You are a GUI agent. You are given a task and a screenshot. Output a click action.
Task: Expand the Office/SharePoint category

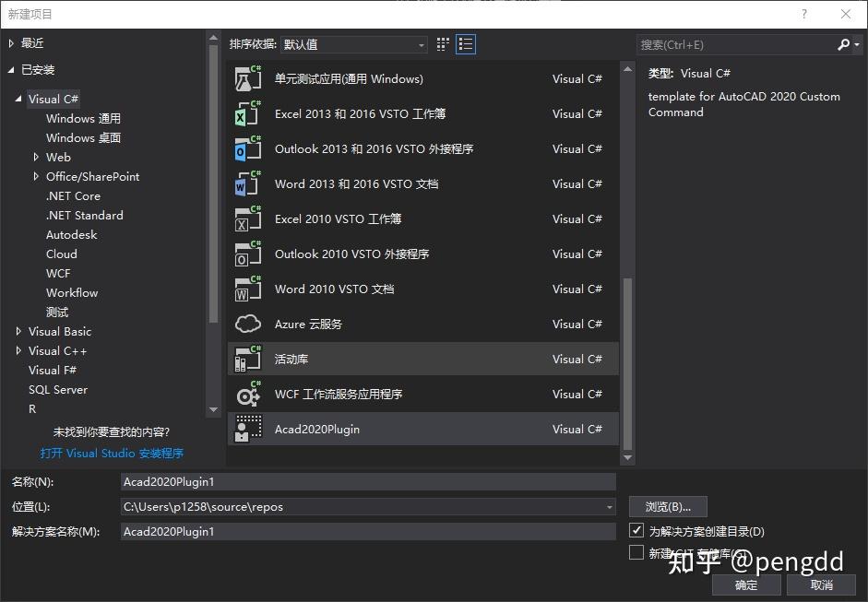pyautogui.click(x=38, y=176)
